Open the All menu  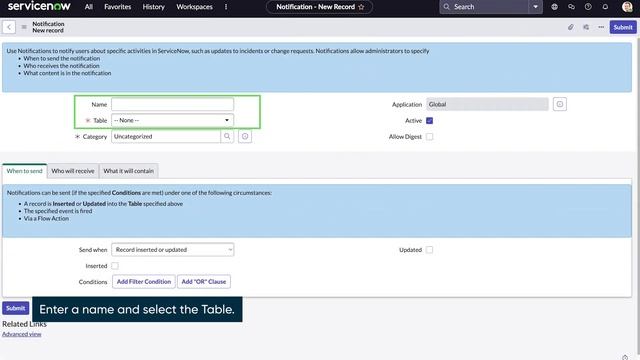click(89, 7)
